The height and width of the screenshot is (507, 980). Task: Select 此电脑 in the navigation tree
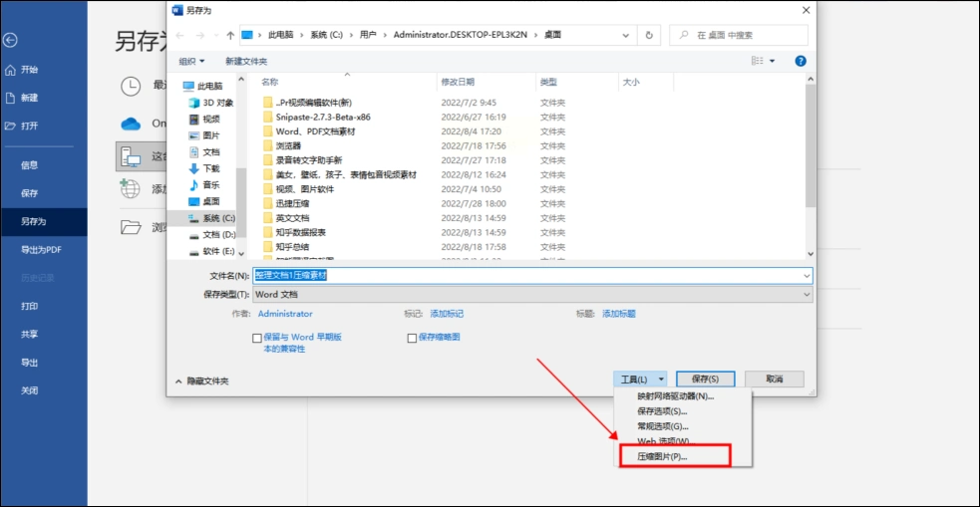(202, 87)
